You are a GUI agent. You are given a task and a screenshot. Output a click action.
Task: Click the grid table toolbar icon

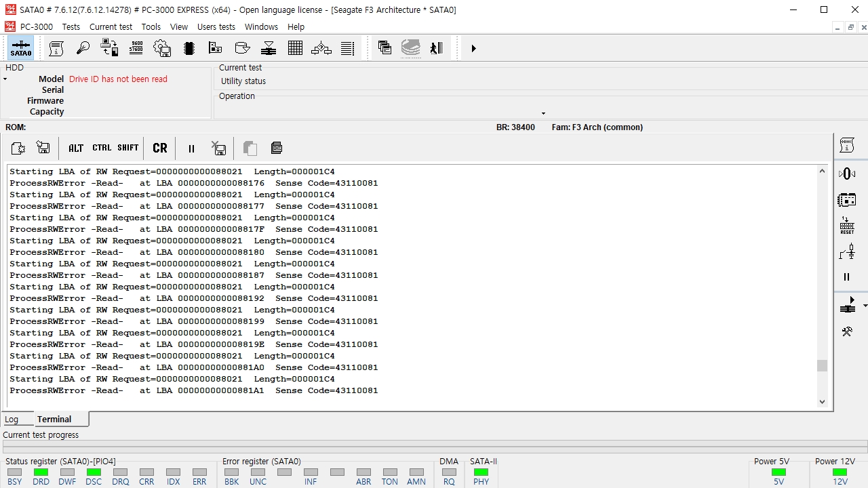coord(295,48)
